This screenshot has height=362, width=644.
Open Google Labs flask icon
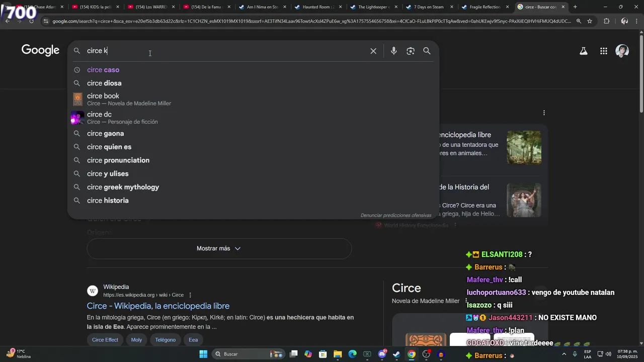pyautogui.click(x=584, y=51)
